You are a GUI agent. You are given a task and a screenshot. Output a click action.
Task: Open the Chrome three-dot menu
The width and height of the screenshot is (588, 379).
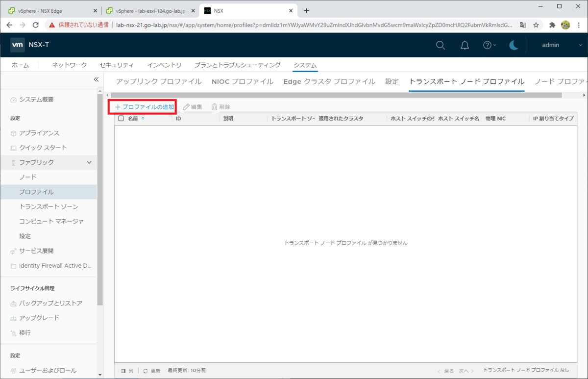point(579,25)
